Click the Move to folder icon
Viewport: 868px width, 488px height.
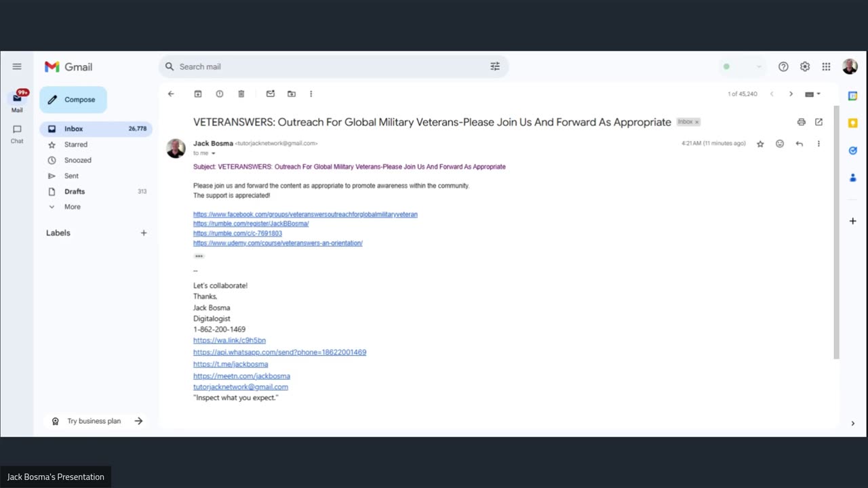(x=292, y=94)
